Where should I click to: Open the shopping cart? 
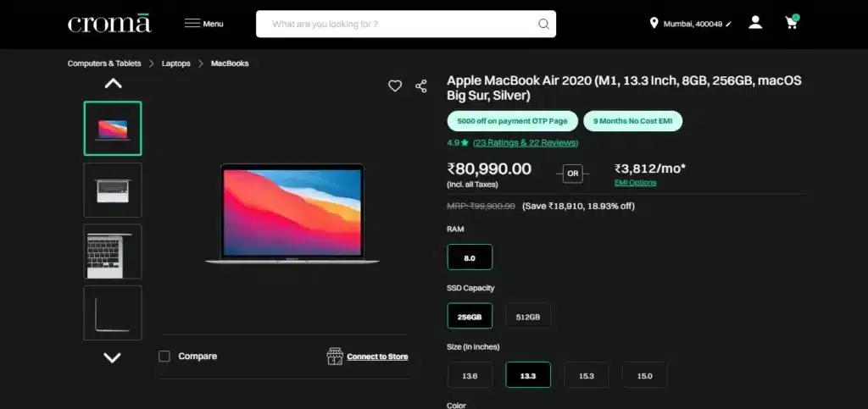pos(792,22)
